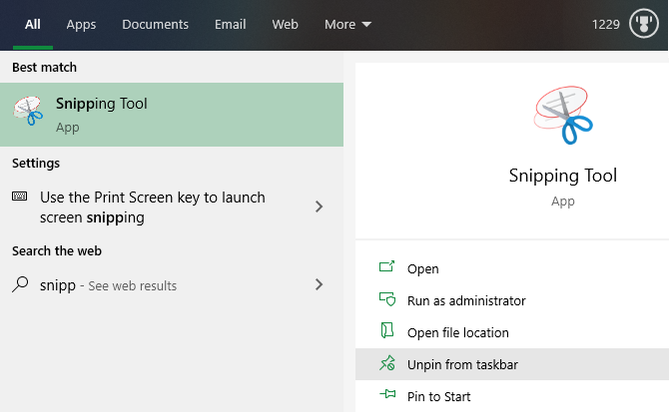The width and height of the screenshot is (669, 412).
Task: Switch to the Documents tab
Action: (155, 25)
